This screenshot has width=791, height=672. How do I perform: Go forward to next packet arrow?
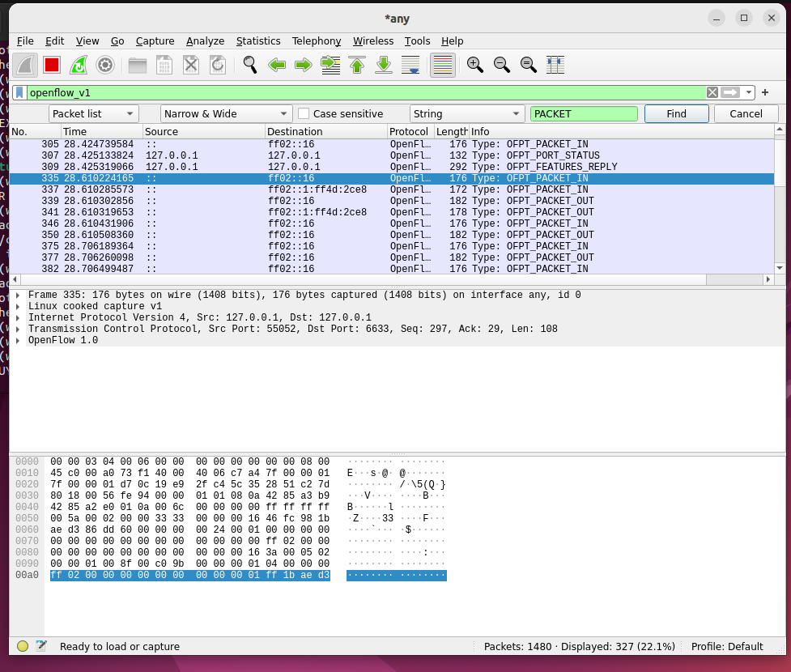(x=303, y=65)
